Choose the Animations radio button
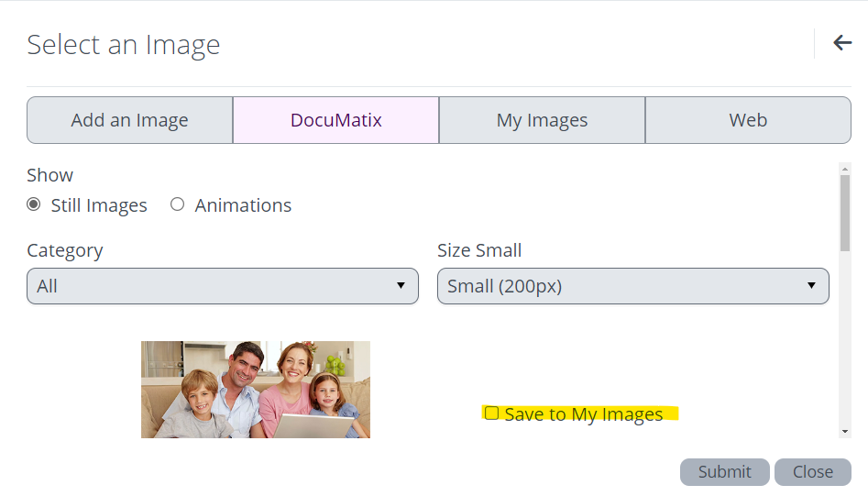The height and width of the screenshot is (496, 868). pyautogui.click(x=178, y=204)
